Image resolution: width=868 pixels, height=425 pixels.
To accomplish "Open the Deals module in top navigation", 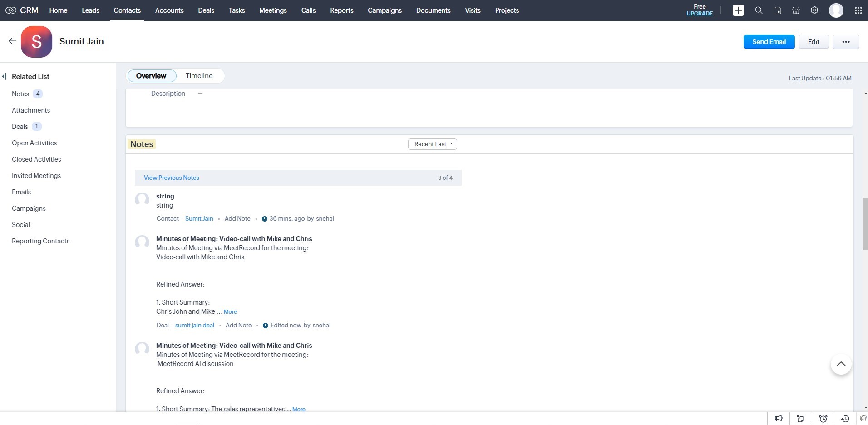I will 206,10.
